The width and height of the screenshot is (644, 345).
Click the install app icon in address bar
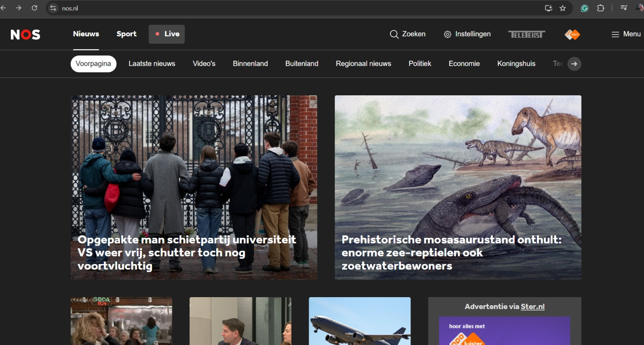point(548,8)
